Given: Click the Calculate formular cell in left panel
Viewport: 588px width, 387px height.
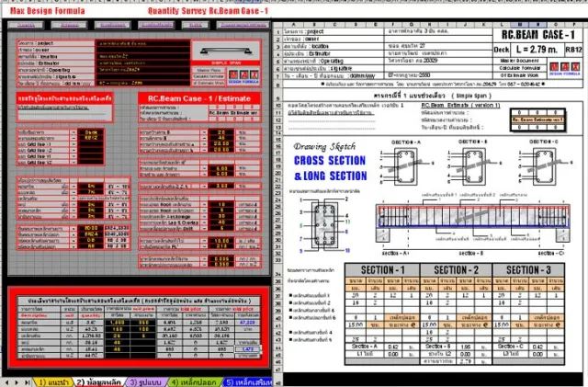Looking at the screenshot, I should pos(209,76).
